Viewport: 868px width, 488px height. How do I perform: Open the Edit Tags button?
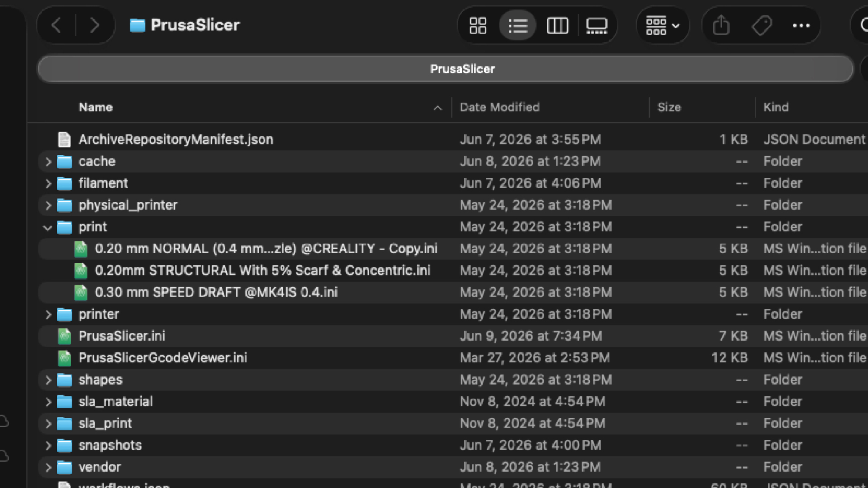click(762, 25)
